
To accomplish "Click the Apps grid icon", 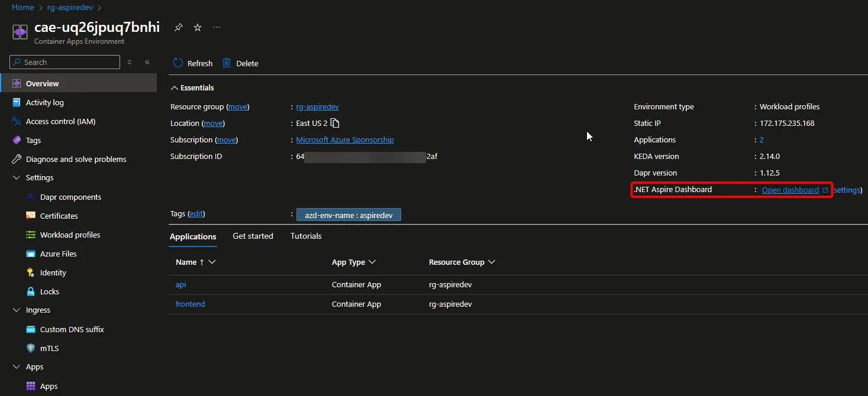I will [x=31, y=386].
